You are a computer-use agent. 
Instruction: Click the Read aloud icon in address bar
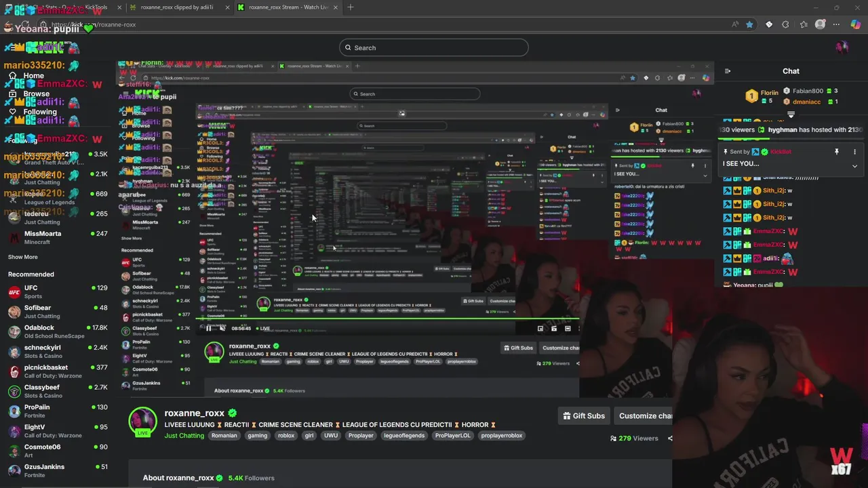tap(735, 24)
